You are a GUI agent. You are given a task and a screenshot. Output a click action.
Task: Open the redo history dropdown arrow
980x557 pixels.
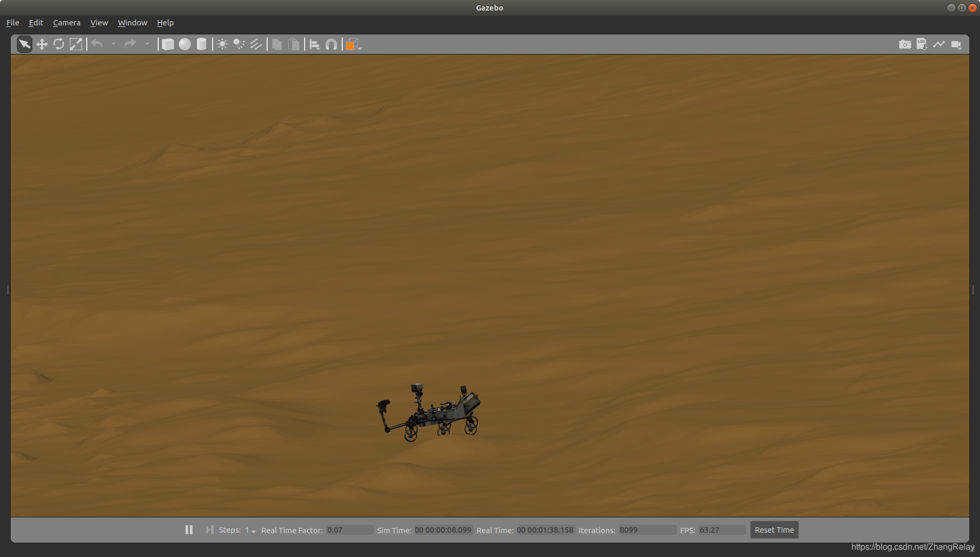[147, 44]
